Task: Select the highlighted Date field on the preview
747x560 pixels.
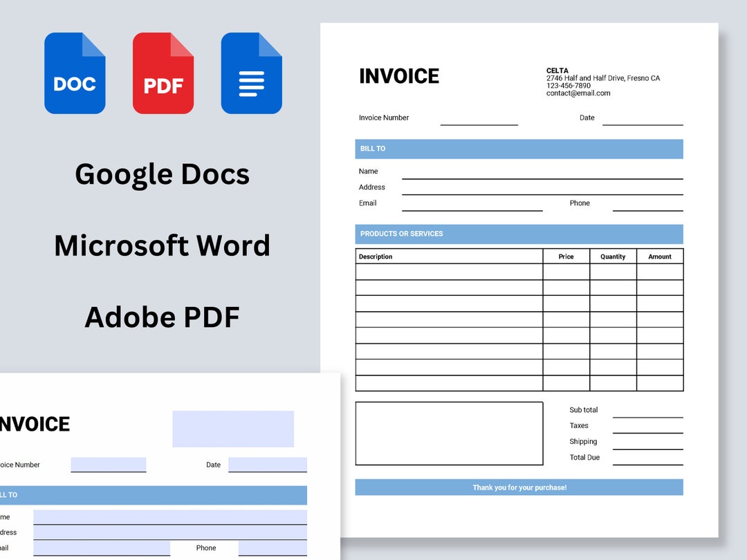Action: (267, 463)
